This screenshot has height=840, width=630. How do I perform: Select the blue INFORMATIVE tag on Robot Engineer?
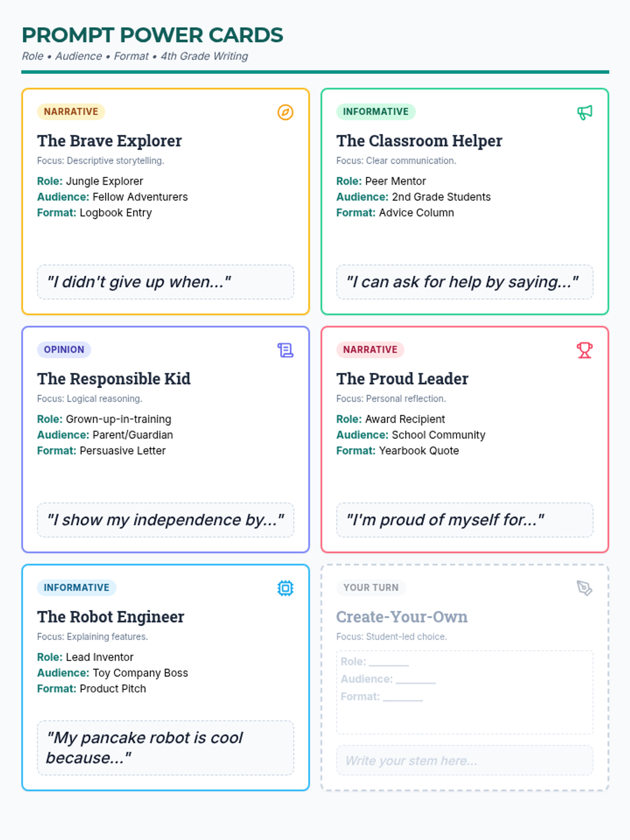[x=77, y=587]
